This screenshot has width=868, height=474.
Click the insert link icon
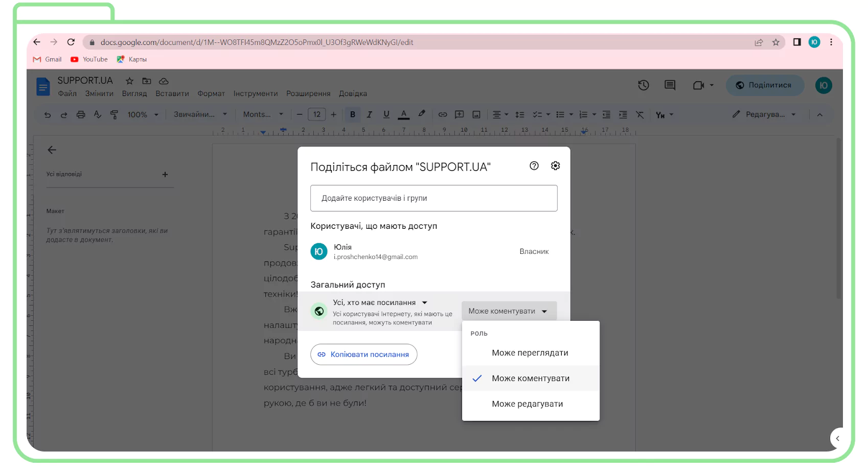coord(443,114)
